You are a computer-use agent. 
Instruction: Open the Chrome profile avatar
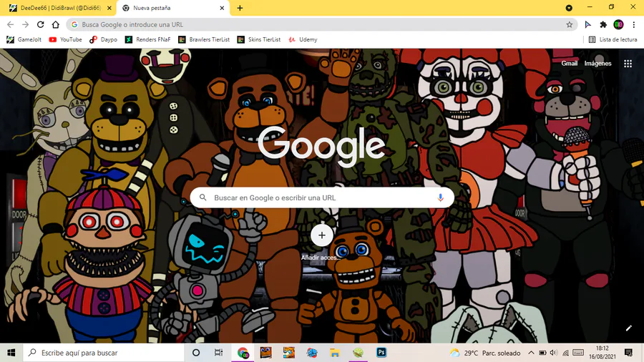click(x=618, y=24)
